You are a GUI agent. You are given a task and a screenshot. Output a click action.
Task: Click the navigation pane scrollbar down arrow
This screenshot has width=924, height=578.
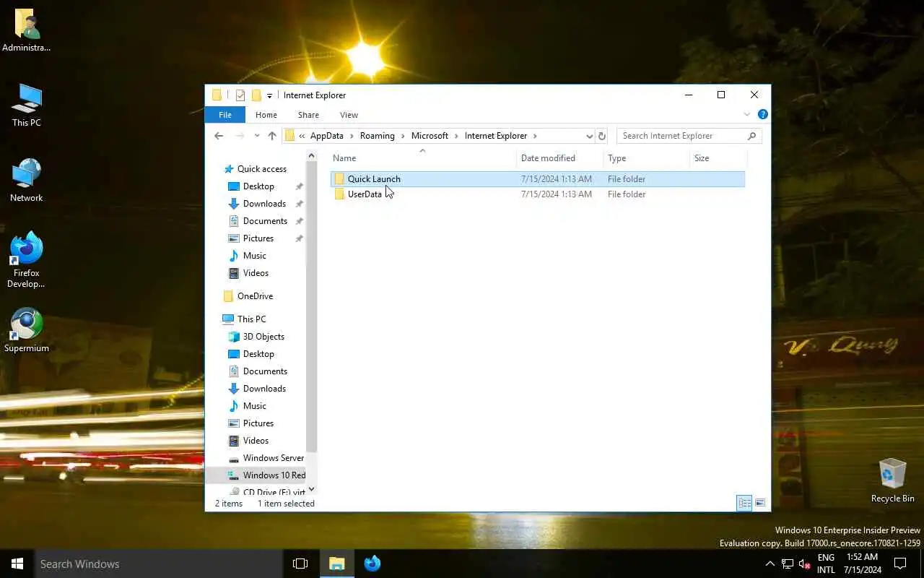click(312, 489)
